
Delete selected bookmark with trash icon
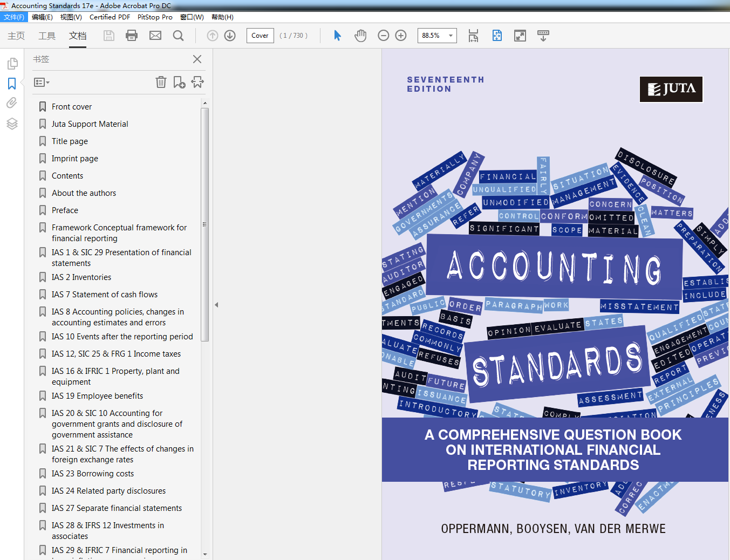click(x=161, y=82)
